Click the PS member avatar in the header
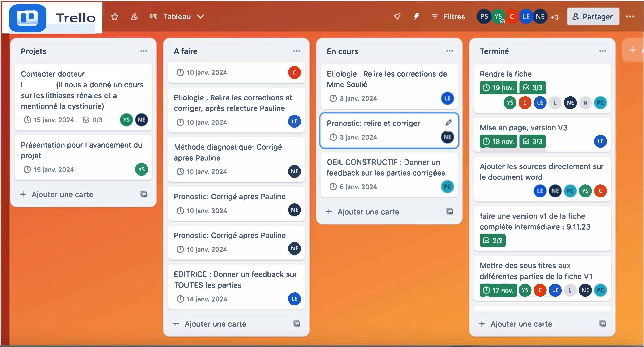This screenshot has width=644, height=347. point(484,17)
